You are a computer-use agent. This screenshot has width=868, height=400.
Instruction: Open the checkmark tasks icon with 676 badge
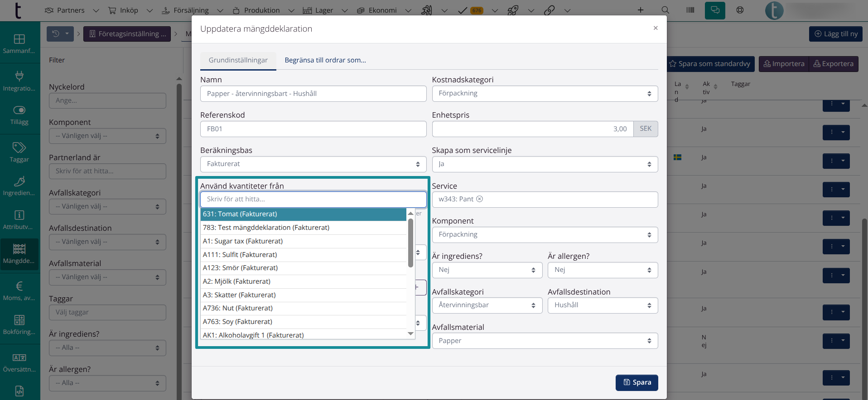[x=471, y=10]
